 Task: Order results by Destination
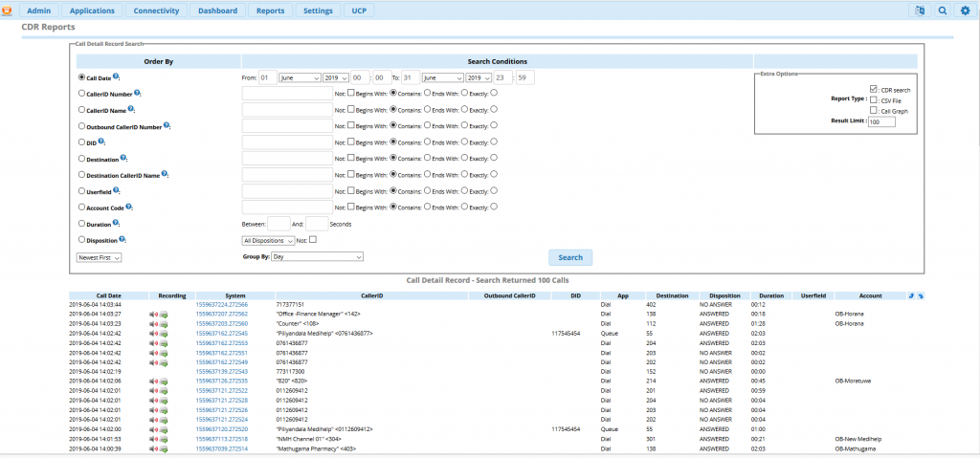tap(81, 159)
